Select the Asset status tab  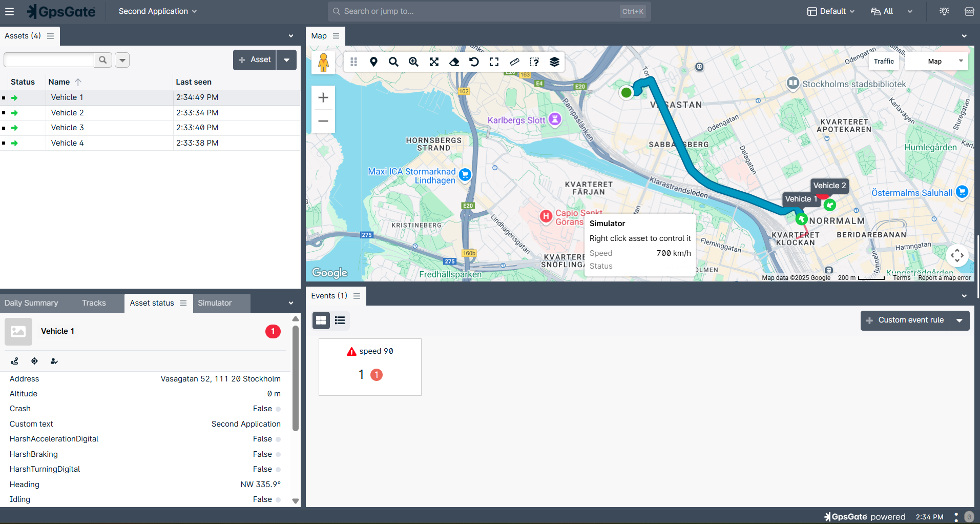[x=152, y=303]
